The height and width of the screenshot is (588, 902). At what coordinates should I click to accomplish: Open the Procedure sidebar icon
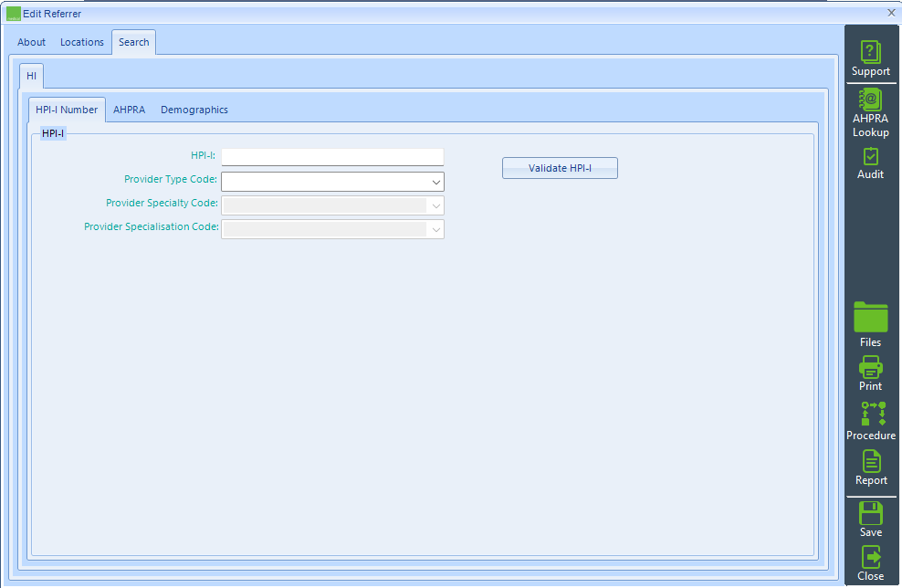pos(870,421)
